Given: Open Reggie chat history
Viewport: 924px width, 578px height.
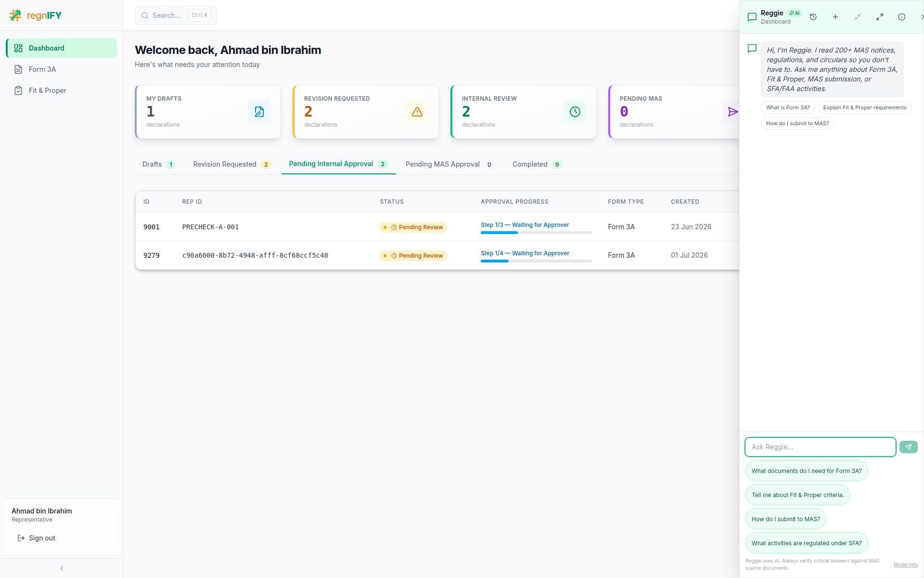Looking at the screenshot, I should (x=813, y=17).
